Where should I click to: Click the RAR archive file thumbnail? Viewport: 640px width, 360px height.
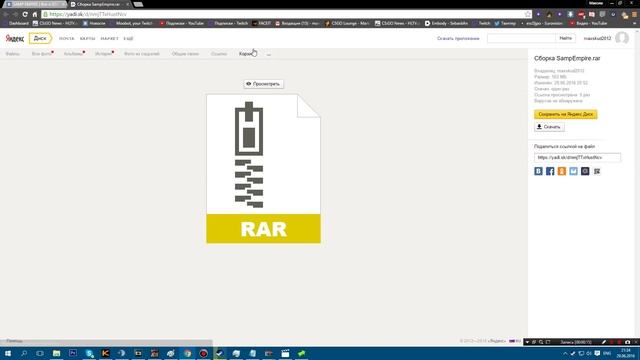263,169
